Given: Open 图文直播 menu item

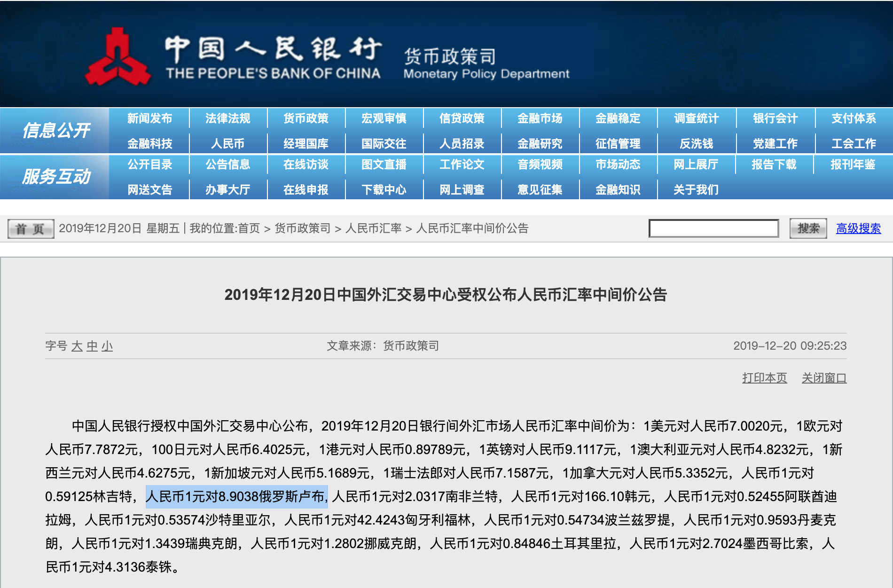Looking at the screenshot, I should [x=384, y=165].
